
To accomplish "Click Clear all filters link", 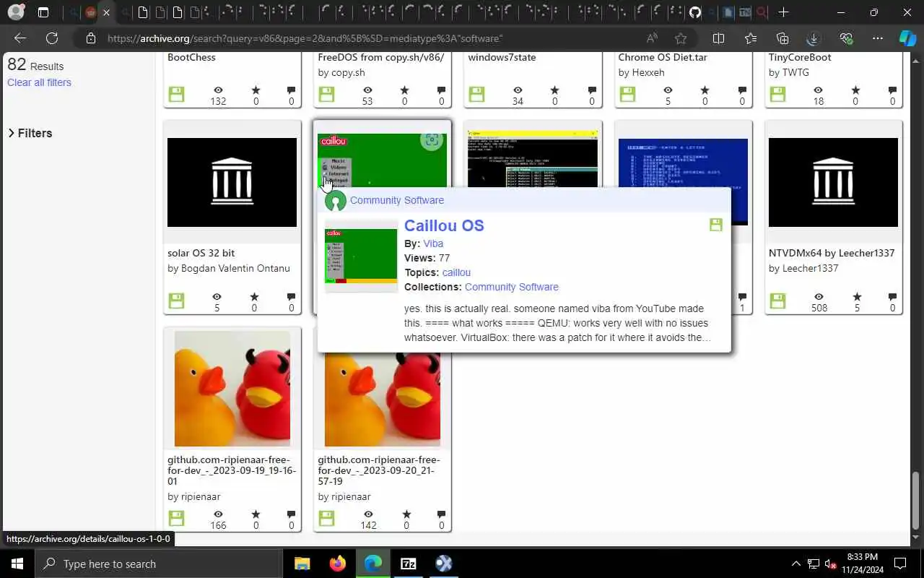I will pyautogui.click(x=39, y=82).
